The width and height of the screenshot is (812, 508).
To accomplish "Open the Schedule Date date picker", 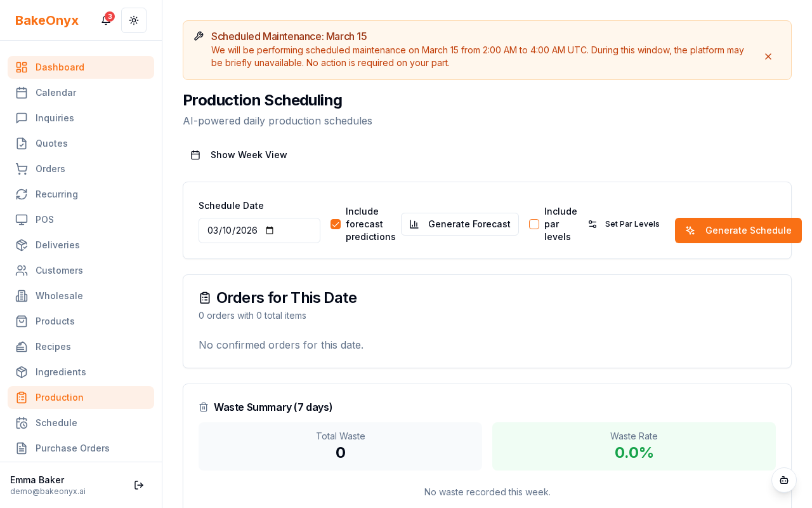I will coord(270,231).
